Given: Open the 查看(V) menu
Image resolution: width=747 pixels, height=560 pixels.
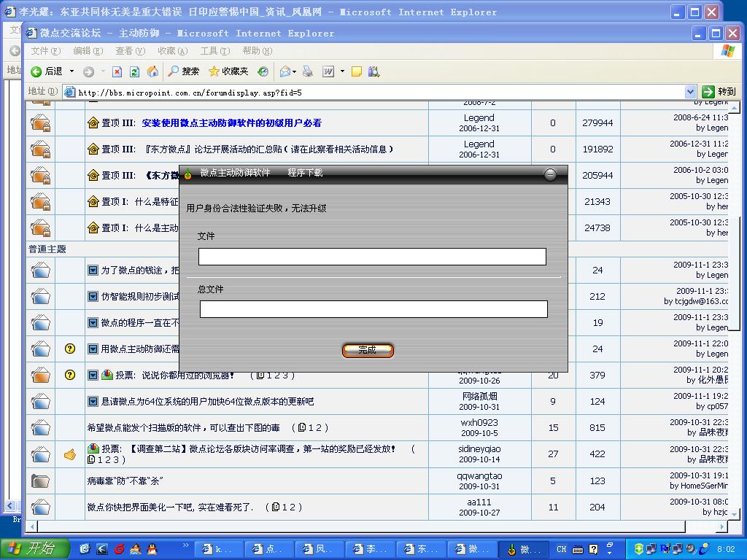Looking at the screenshot, I should coord(130,51).
